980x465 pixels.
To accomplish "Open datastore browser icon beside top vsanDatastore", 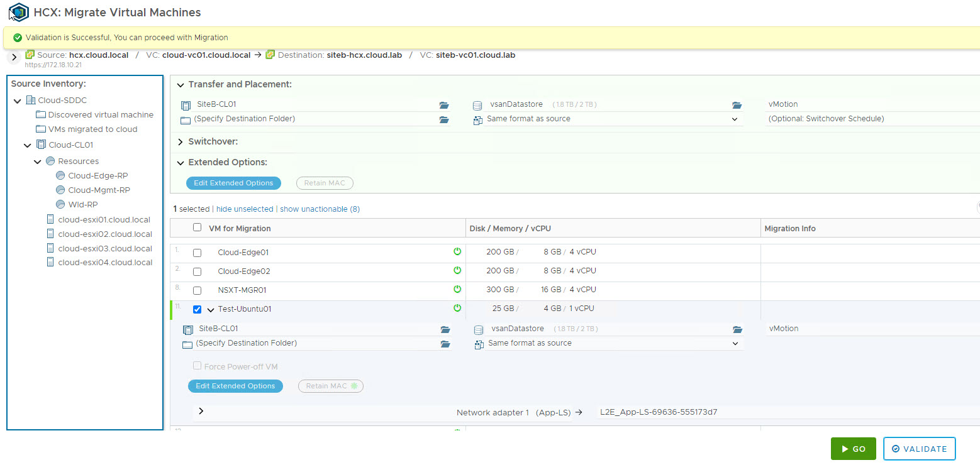I will coord(737,106).
